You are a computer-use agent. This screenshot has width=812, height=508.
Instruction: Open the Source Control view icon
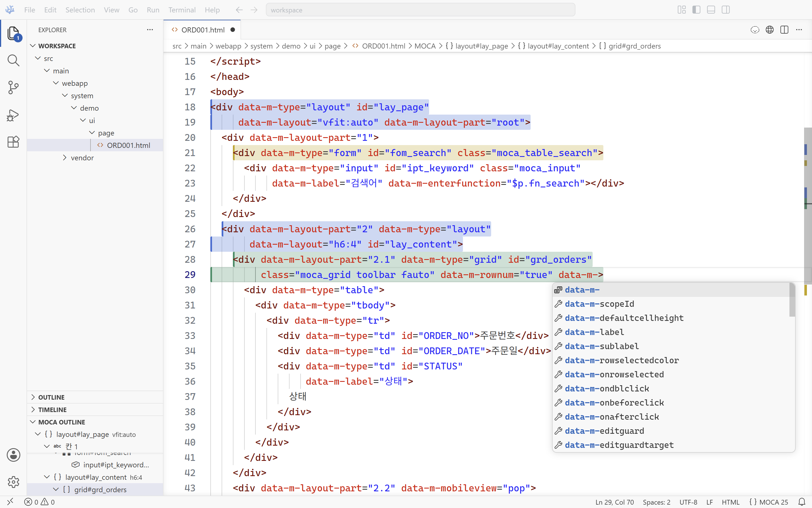[x=14, y=88]
